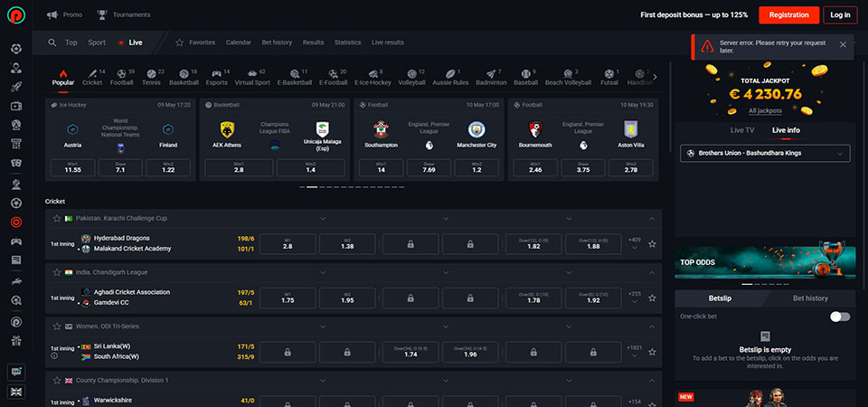Favorite the Karachi Challenge Cup league star
The width and height of the screenshot is (868, 407).
tap(56, 218)
